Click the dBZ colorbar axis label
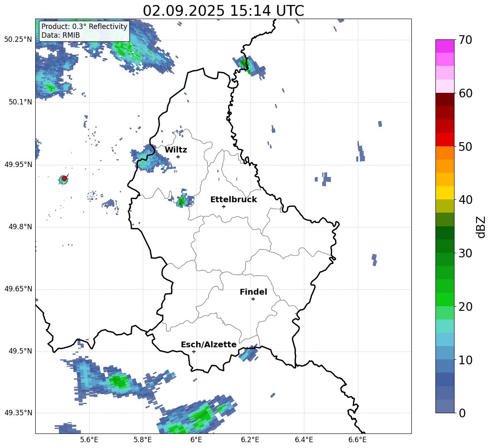 pyautogui.click(x=481, y=227)
